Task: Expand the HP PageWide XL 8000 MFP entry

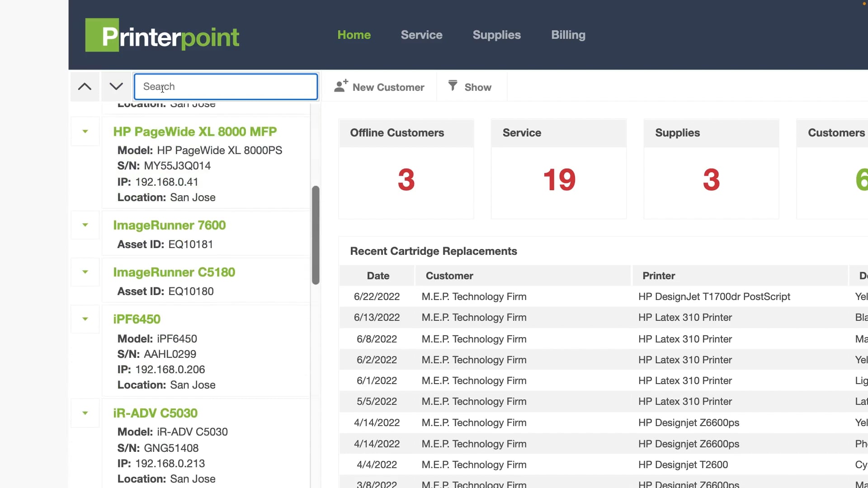Action: coord(85,131)
